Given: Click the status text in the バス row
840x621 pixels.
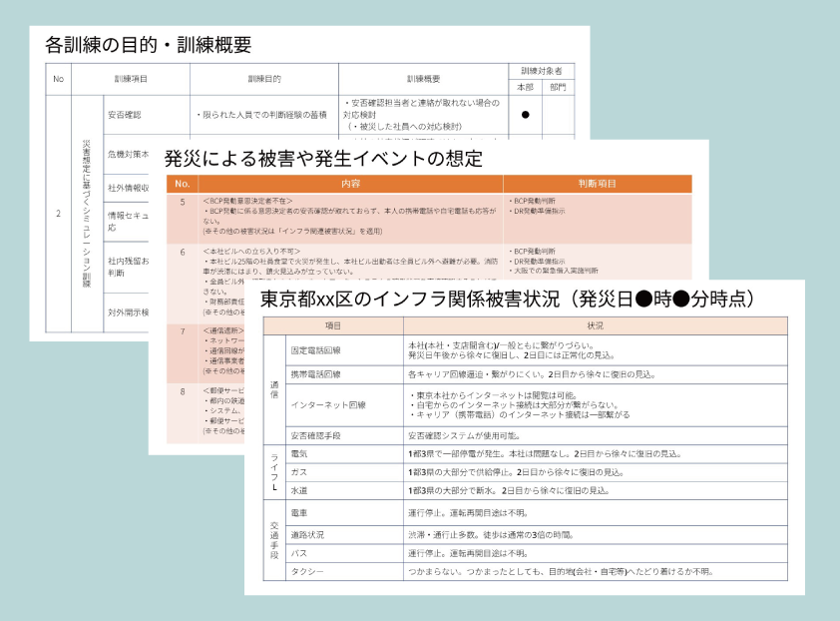Looking at the screenshot, I should click(x=468, y=553).
